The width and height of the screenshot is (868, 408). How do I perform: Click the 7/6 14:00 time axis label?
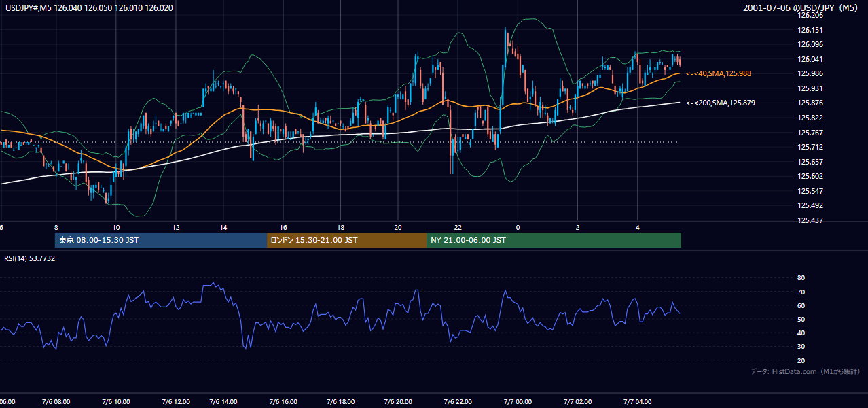pos(223,402)
